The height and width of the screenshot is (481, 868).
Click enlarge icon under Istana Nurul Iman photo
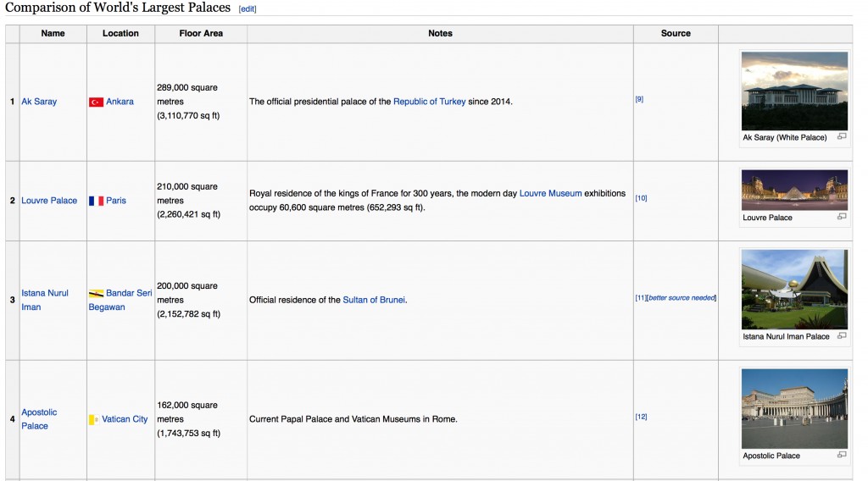point(842,335)
